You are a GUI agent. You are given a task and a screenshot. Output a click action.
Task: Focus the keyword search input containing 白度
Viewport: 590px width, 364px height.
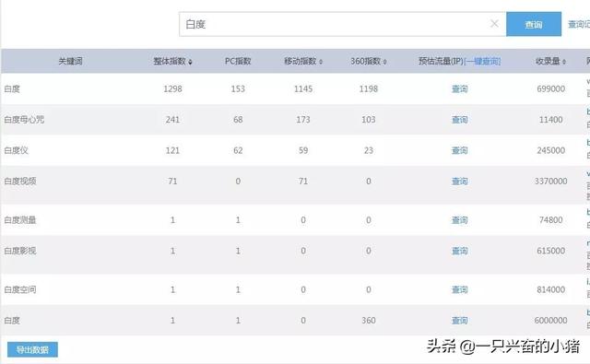pyautogui.click(x=342, y=24)
